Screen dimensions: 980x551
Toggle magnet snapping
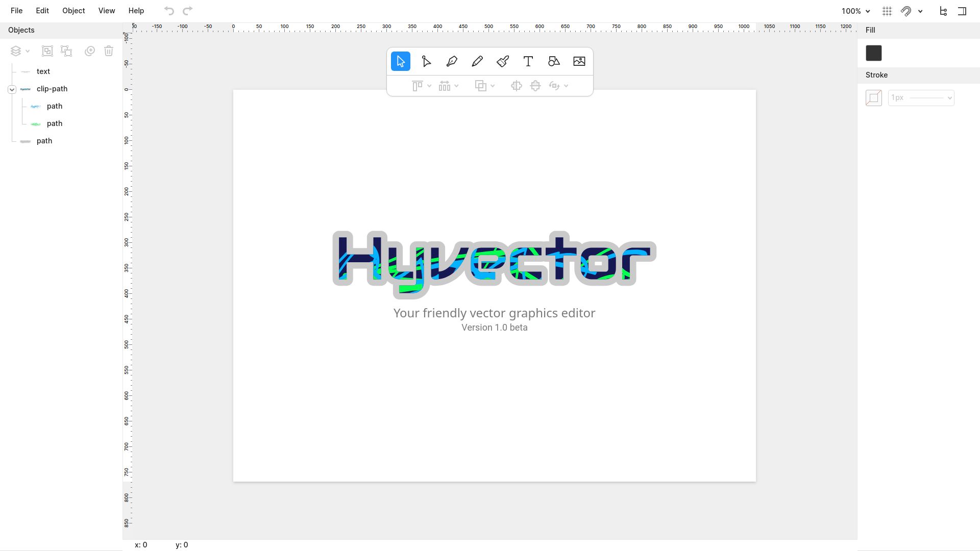(906, 11)
